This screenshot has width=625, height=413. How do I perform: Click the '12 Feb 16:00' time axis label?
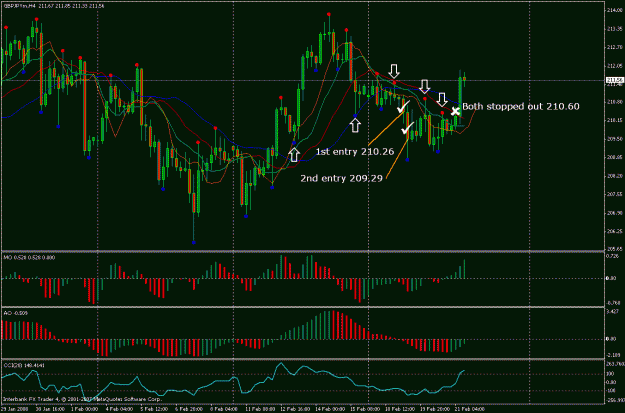coord(295,409)
